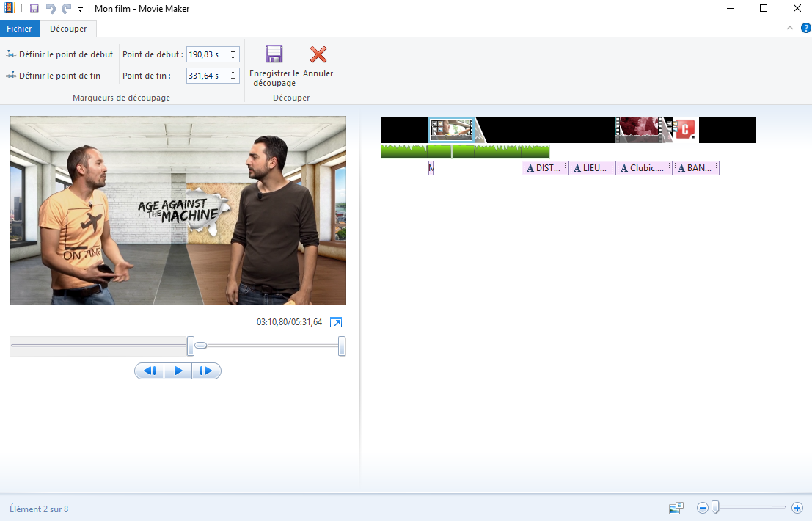The image size is (812, 521).
Task: Zoom out the timeline
Action: 702,508
